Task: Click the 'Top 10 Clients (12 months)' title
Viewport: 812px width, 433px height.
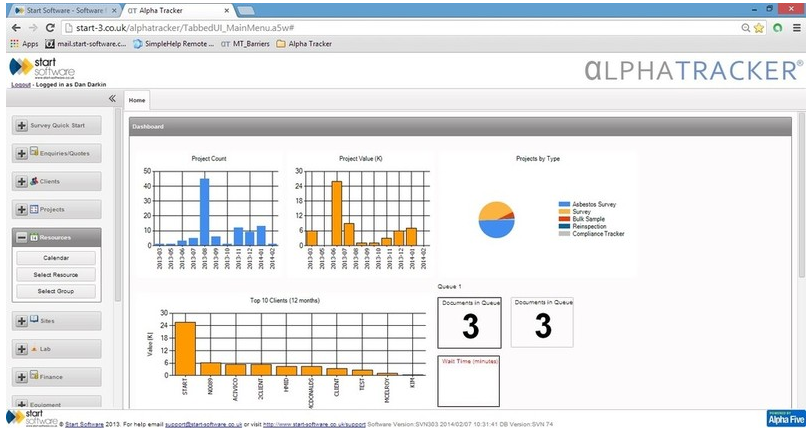Action: 285,300
